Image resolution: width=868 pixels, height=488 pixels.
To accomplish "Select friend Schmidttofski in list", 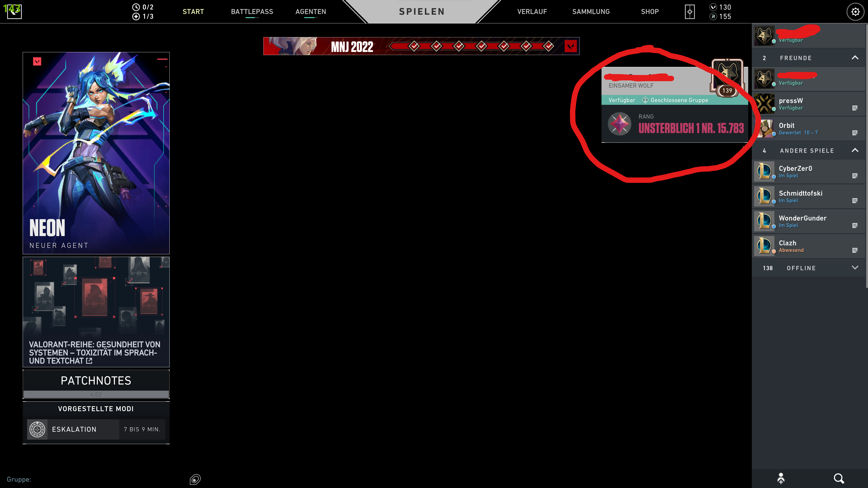I will click(809, 196).
